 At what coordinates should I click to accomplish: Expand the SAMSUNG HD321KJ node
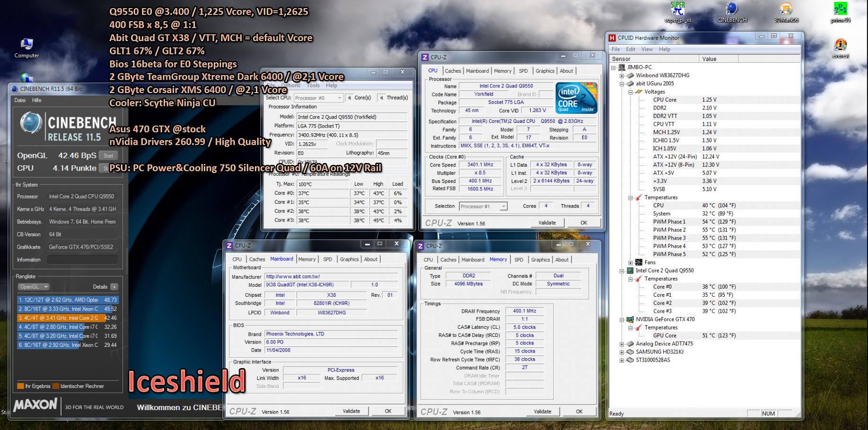[622, 352]
